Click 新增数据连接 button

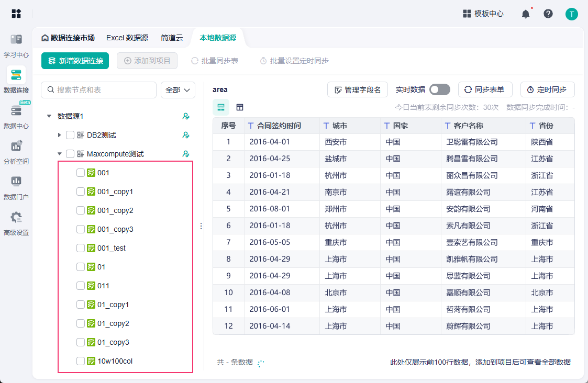point(75,61)
